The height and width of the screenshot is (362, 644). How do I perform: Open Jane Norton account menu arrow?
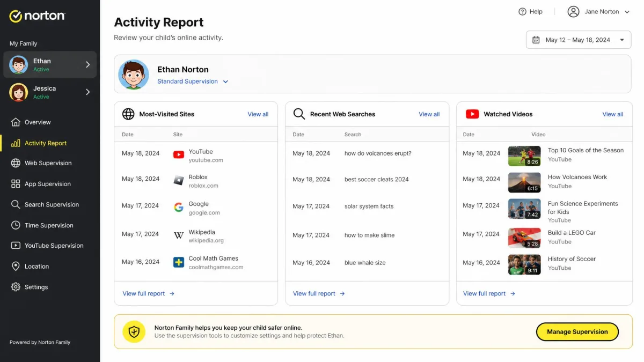627,12
